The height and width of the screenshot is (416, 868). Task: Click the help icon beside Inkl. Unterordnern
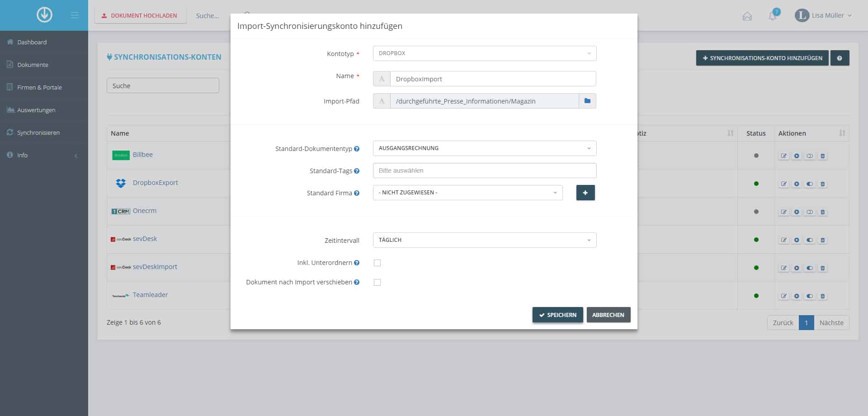coord(357,263)
